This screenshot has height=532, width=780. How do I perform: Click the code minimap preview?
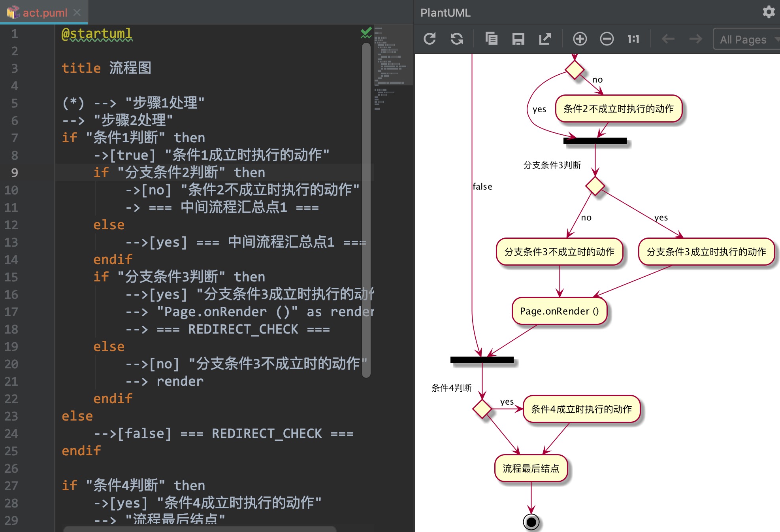pyautogui.click(x=394, y=67)
